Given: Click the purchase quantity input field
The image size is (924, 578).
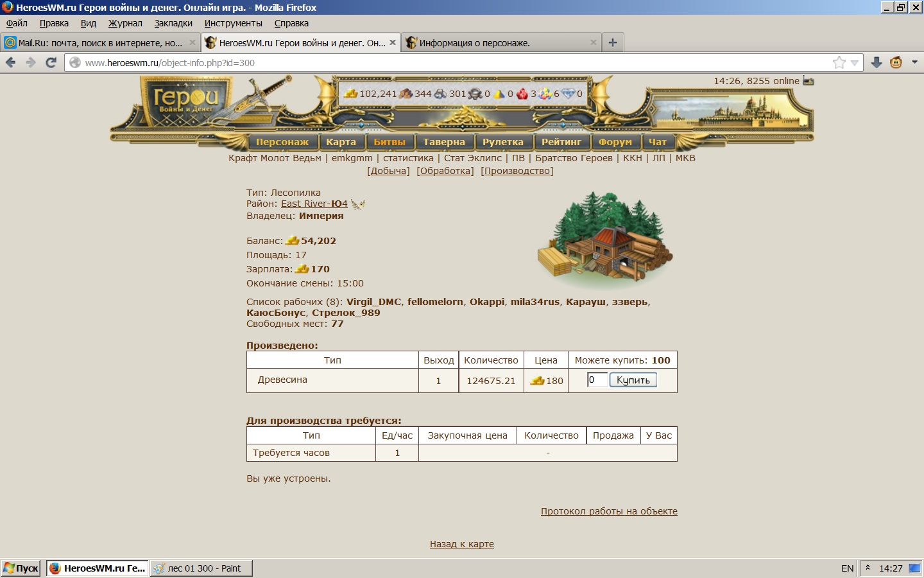Looking at the screenshot, I should click(597, 380).
